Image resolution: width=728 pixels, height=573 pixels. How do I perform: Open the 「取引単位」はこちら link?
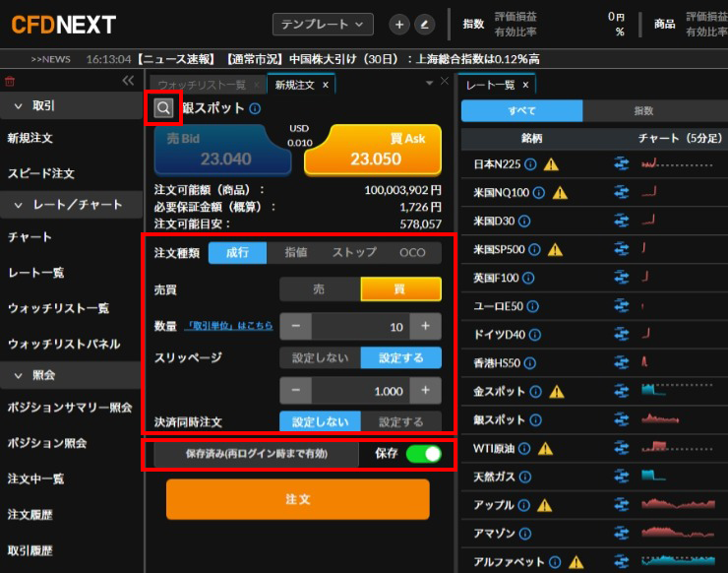point(228,326)
